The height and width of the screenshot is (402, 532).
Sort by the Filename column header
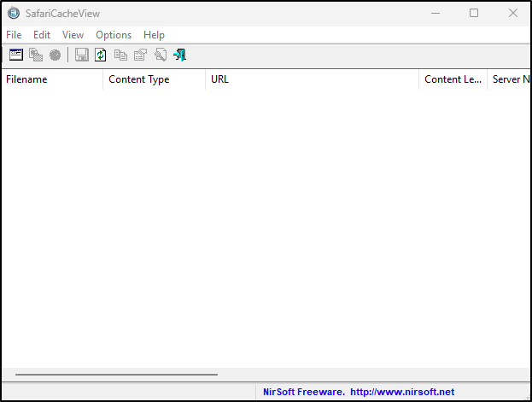52,79
